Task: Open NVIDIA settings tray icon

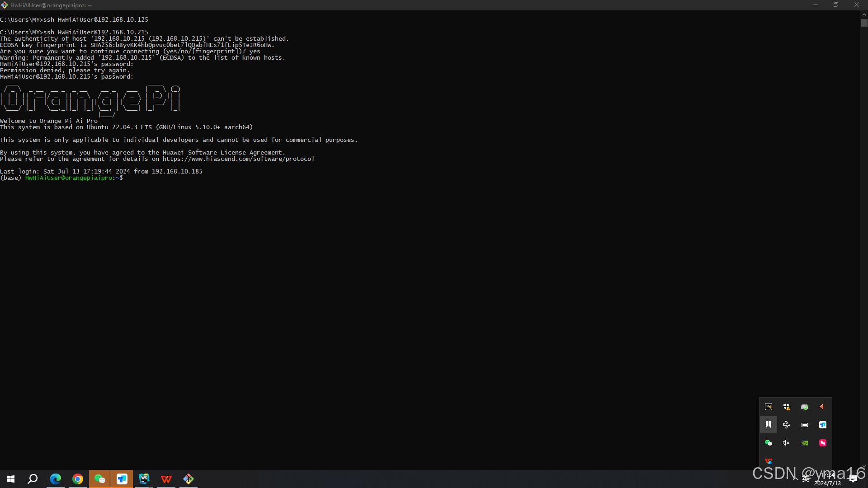Action: pyautogui.click(x=805, y=443)
